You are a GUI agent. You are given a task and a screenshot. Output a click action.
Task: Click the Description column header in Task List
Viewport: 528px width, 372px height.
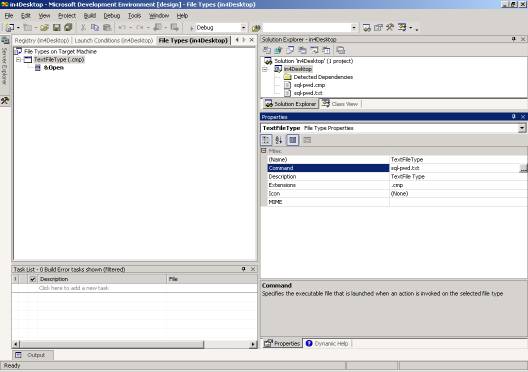(x=102, y=279)
